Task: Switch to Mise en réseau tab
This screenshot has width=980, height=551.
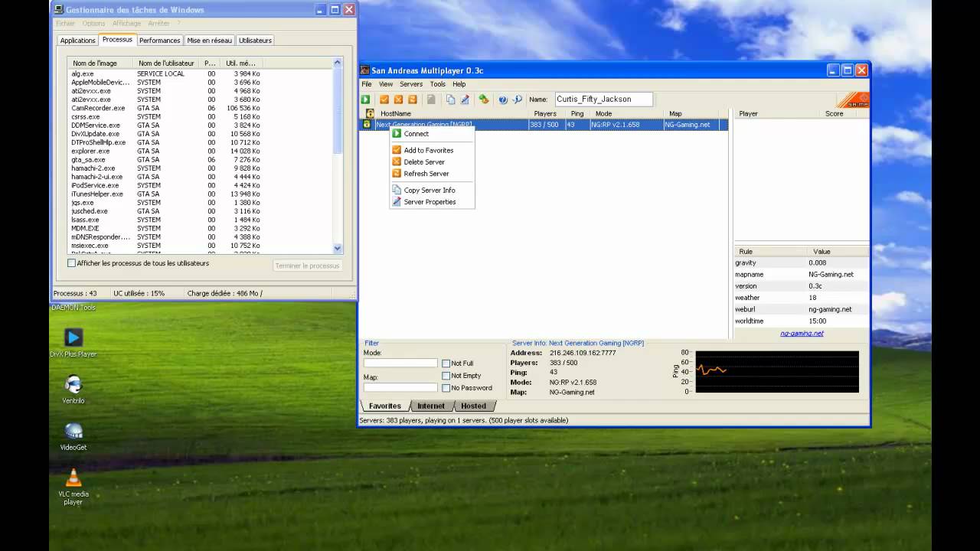Action: click(x=209, y=41)
